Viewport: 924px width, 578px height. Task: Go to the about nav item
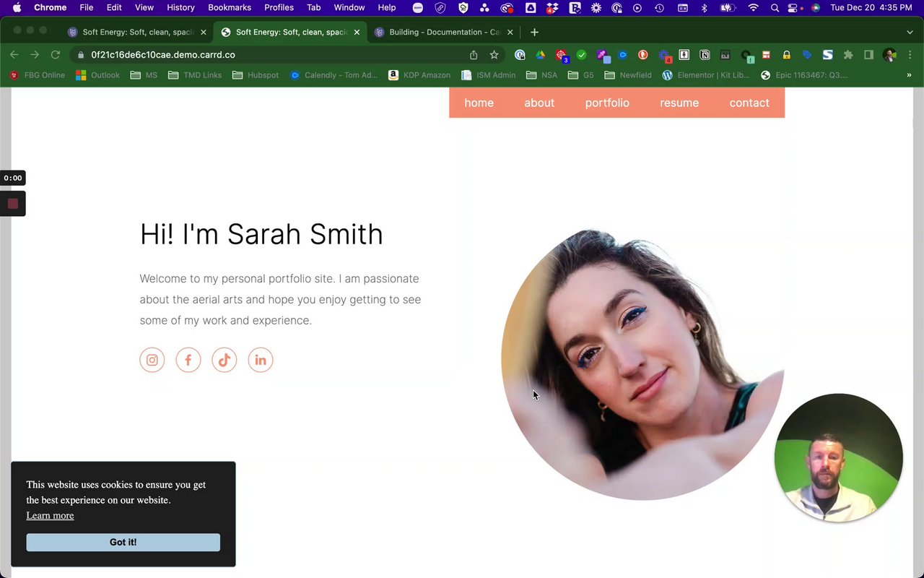(539, 103)
